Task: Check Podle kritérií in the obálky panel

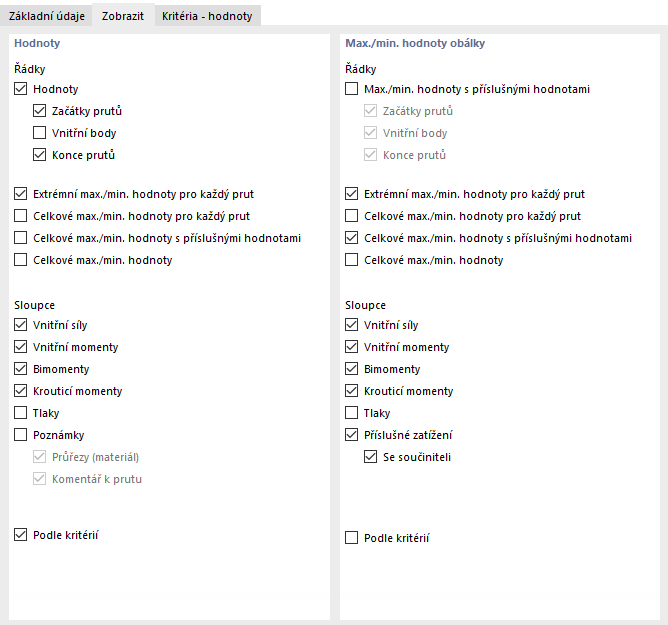Action: pyautogui.click(x=351, y=538)
